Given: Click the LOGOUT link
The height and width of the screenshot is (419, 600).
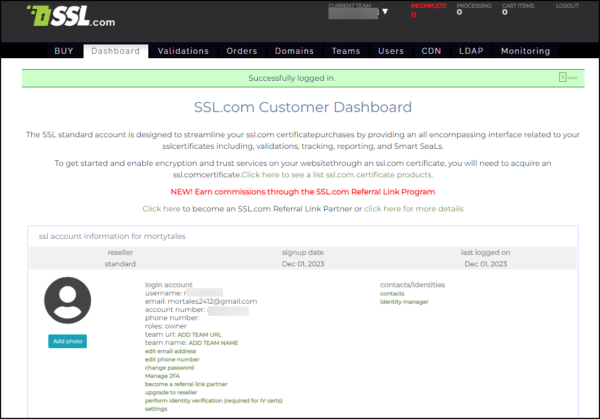Looking at the screenshot, I should (567, 6).
